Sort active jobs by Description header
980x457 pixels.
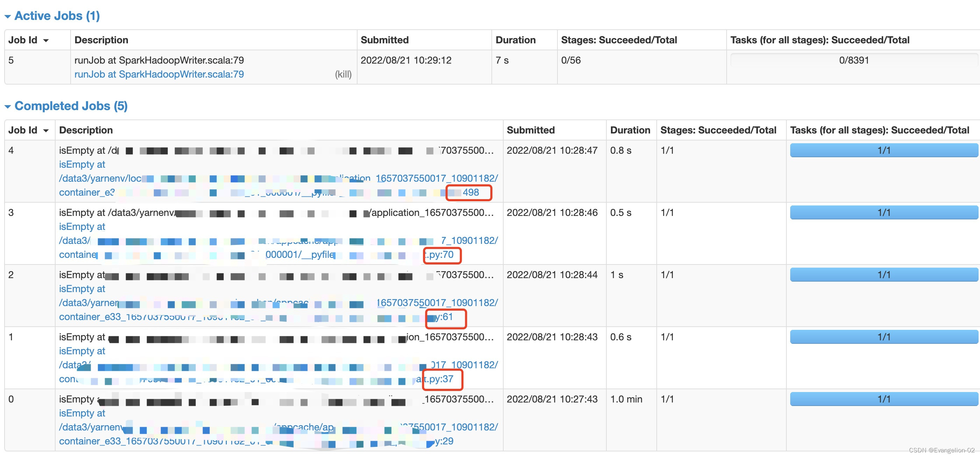pos(101,40)
